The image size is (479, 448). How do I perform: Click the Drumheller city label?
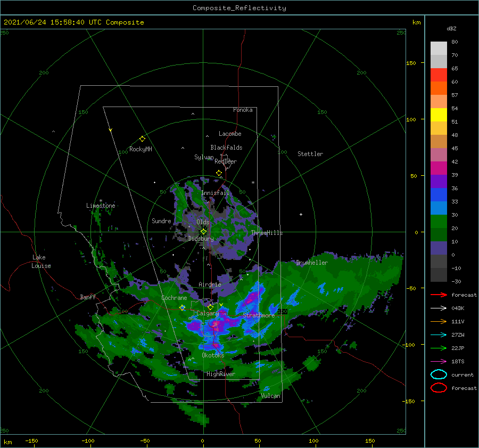point(312,263)
